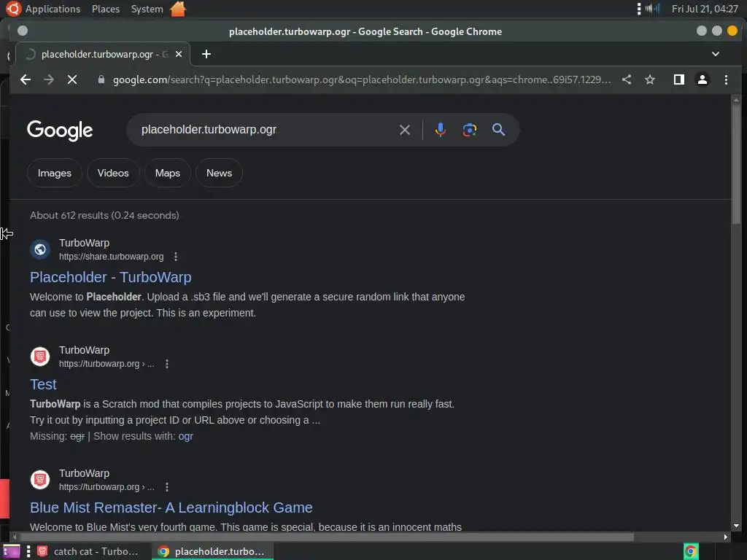Clear the Google search box text
Viewport: 747px width, 560px height.
click(x=404, y=130)
